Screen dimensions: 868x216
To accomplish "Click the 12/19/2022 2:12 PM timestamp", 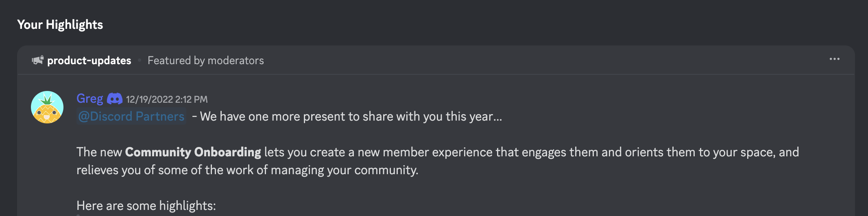I will coord(167,99).
